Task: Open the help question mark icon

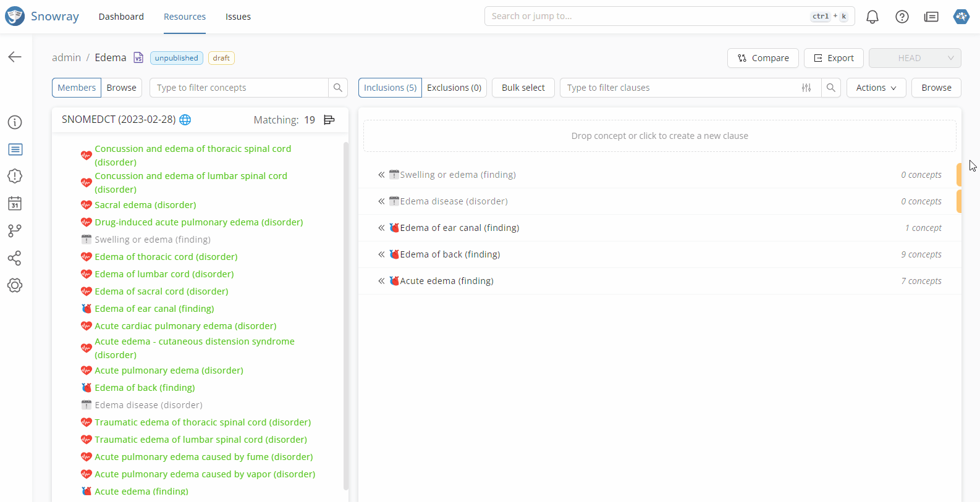Action: (902, 17)
